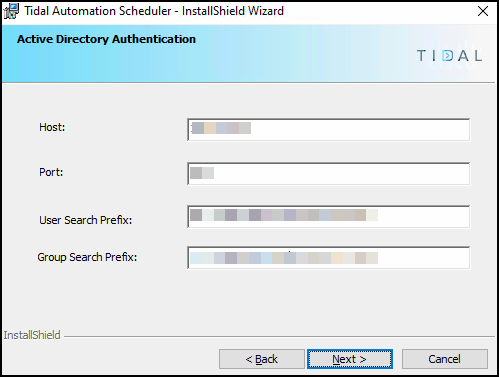Select the Port text box
499x377 pixels.
click(x=329, y=173)
